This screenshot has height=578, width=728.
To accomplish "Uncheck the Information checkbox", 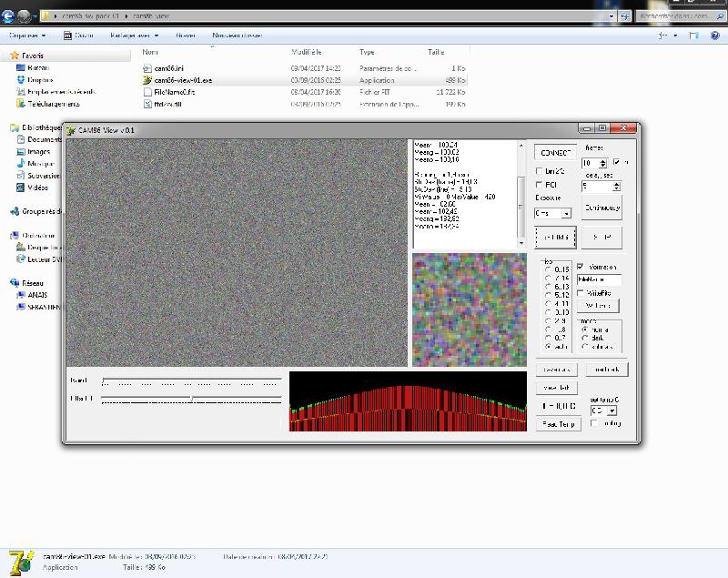I will [x=581, y=267].
